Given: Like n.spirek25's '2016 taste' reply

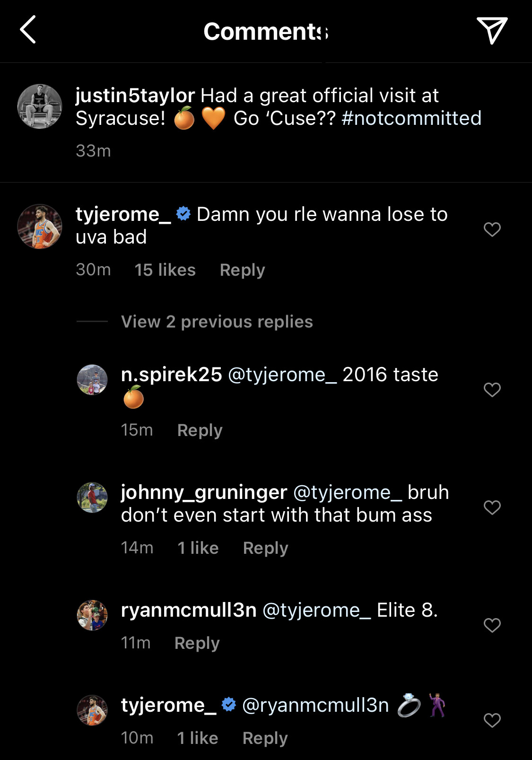Looking at the screenshot, I should (x=492, y=390).
